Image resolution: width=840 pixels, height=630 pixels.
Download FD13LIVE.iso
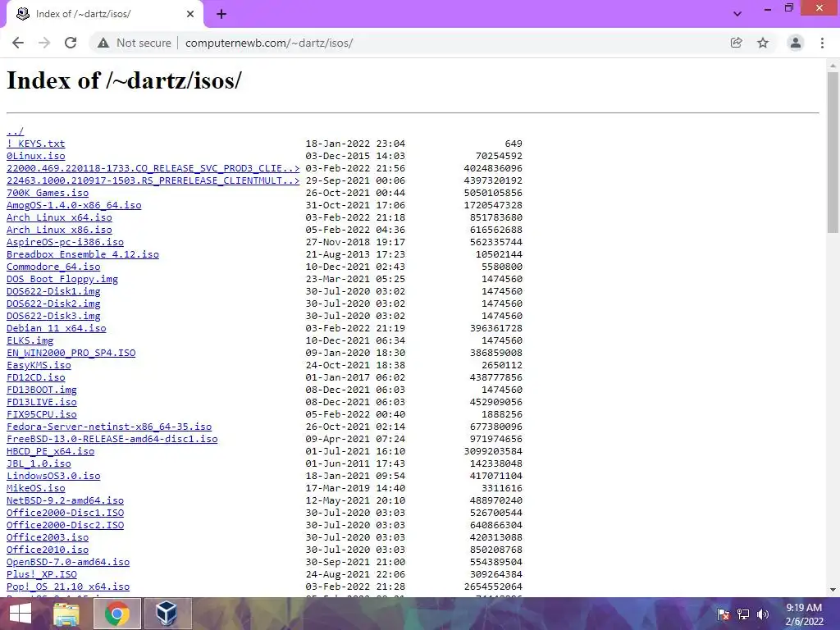tap(41, 402)
